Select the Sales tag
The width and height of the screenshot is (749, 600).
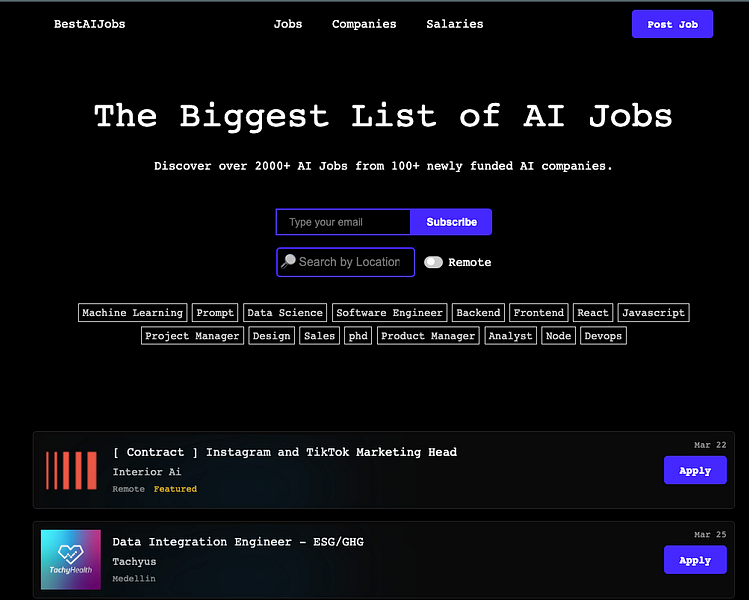coord(319,335)
